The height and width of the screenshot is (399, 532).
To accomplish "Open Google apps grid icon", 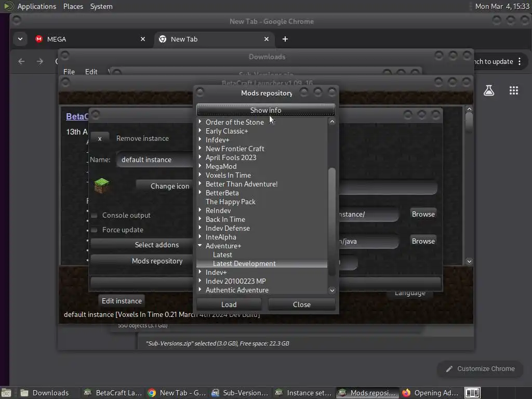I will (514, 90).
